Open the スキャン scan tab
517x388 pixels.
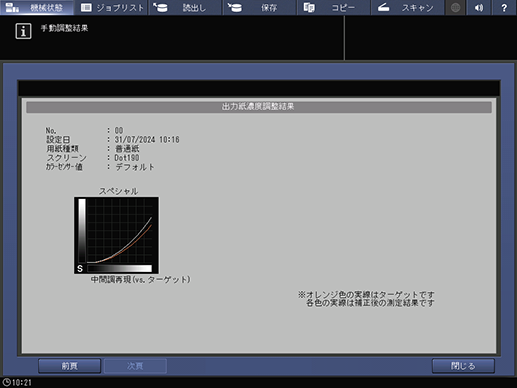click(x=408, y=7)
